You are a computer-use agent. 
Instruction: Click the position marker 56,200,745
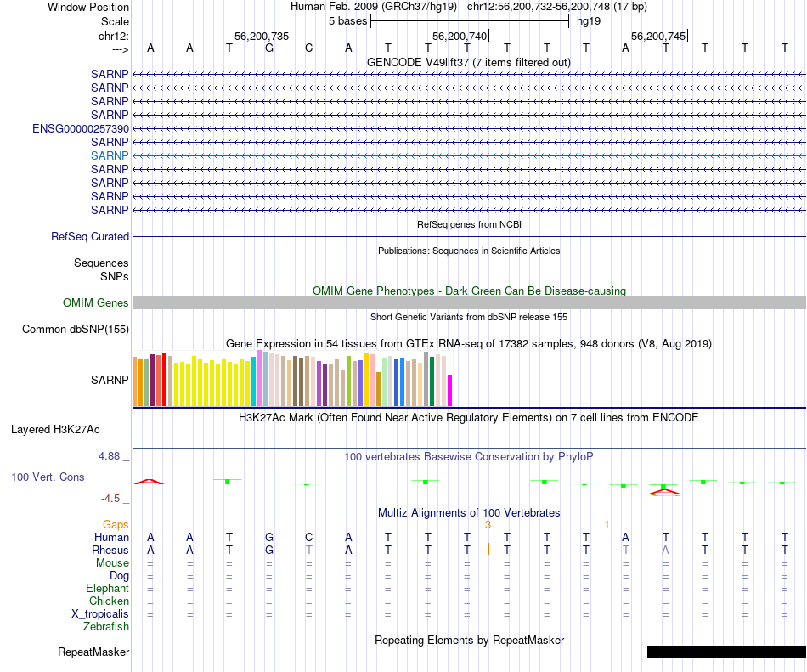[658, 36]
